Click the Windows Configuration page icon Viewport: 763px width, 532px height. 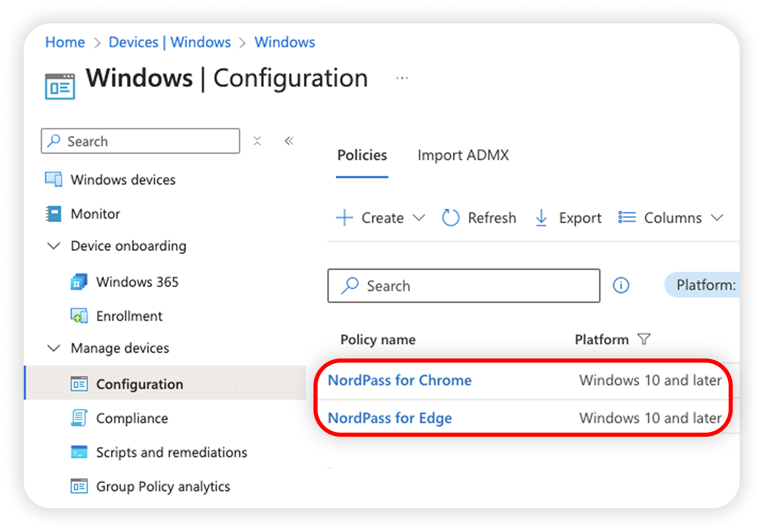tap(60, 86)
